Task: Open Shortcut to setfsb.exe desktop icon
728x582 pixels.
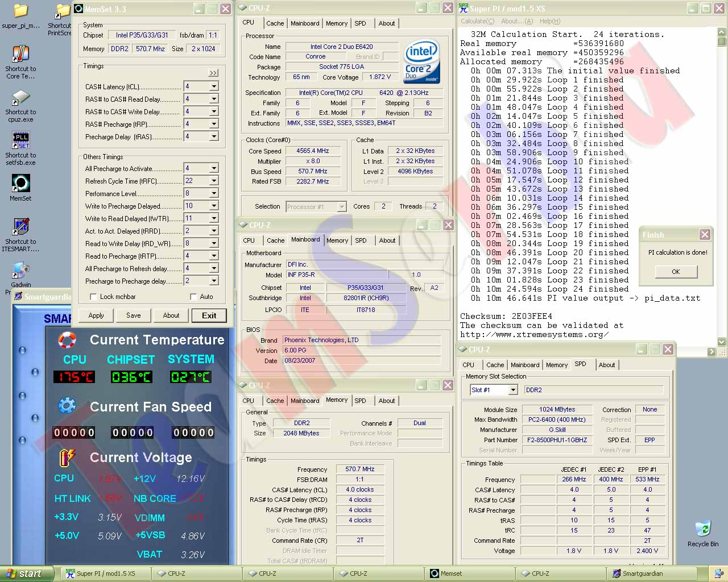Action: [20, 148]
